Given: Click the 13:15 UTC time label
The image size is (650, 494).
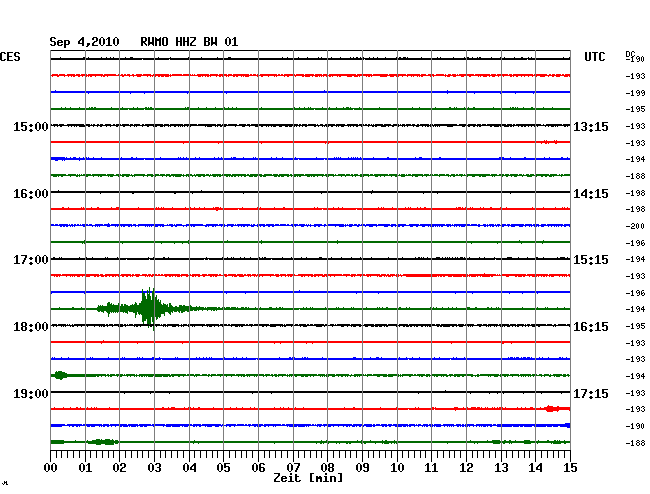Looking at the screenshot, I should pyautogui.click(x=591, y=127).
